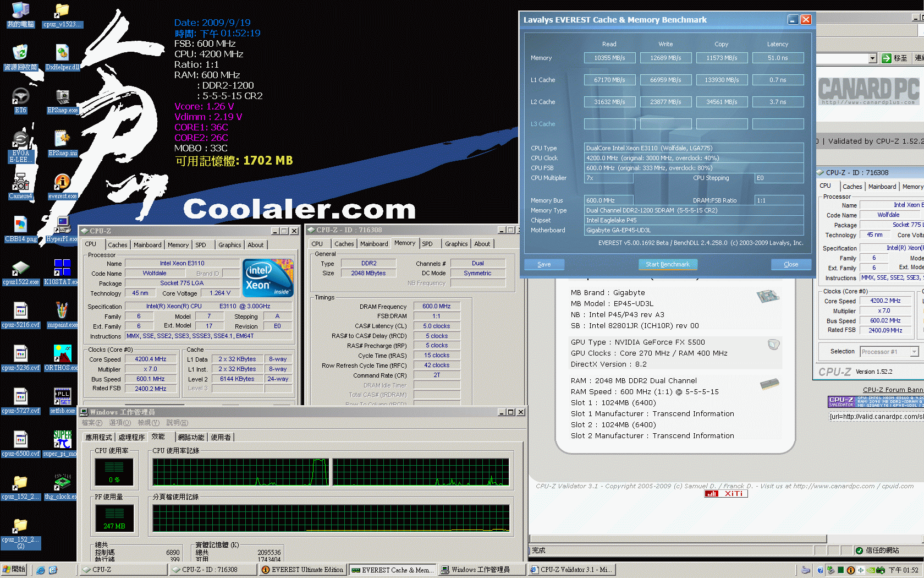
Task: Open the cpuz-6500.cvf file icon
Action: (20, 444)
